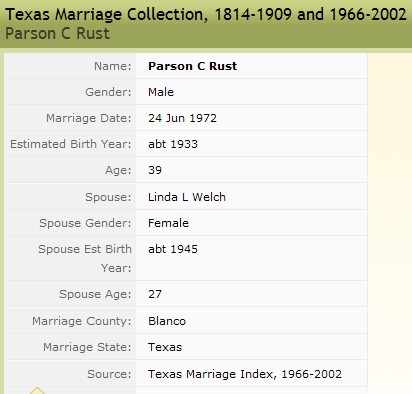Click the Texas Marriage Index, 1966-2002 source
This screenshot has width=412, height=394.
coord(245,374)
